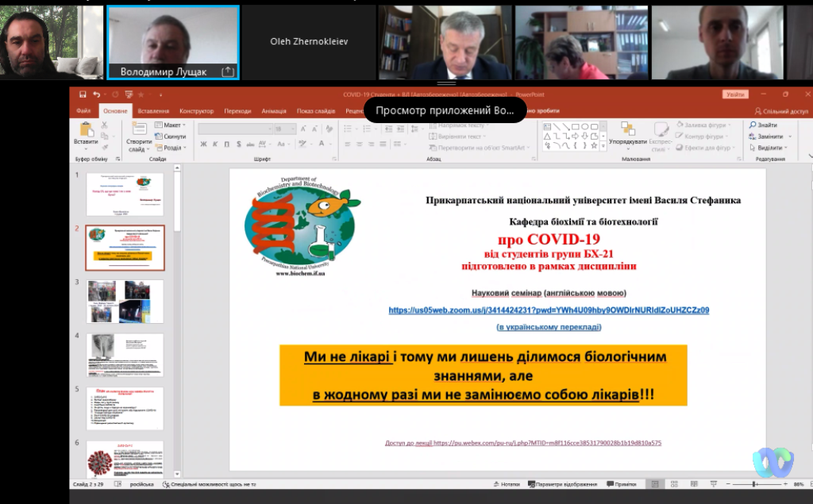Click the Увійти sign-in button
This screenshot has height=504, width=813.
[x=734, y=94]
